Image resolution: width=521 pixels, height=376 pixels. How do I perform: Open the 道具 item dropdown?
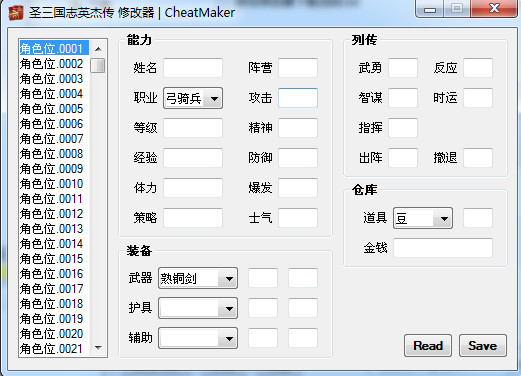(423, 218)
